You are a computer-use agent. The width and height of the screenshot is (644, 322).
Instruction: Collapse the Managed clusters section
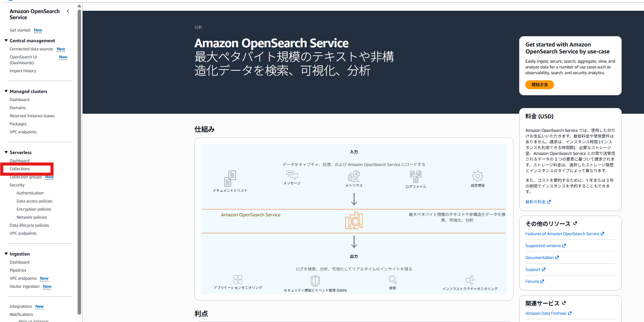tap(6, 91)
